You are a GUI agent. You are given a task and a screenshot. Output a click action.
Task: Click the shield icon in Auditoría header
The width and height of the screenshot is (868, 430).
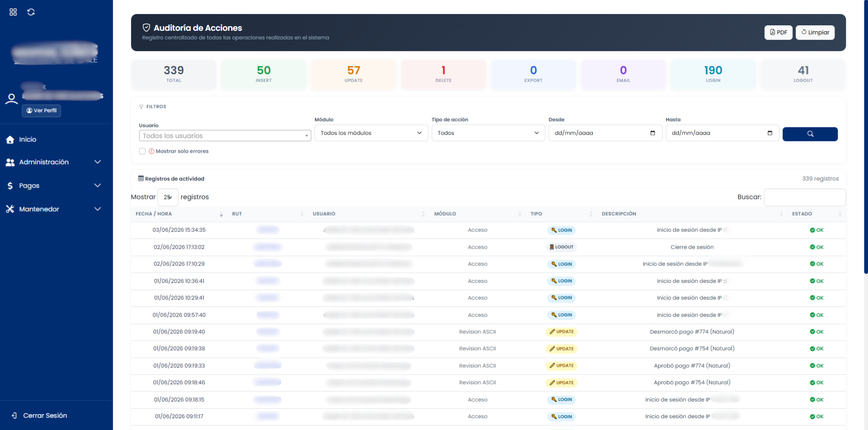pos(147,28)
